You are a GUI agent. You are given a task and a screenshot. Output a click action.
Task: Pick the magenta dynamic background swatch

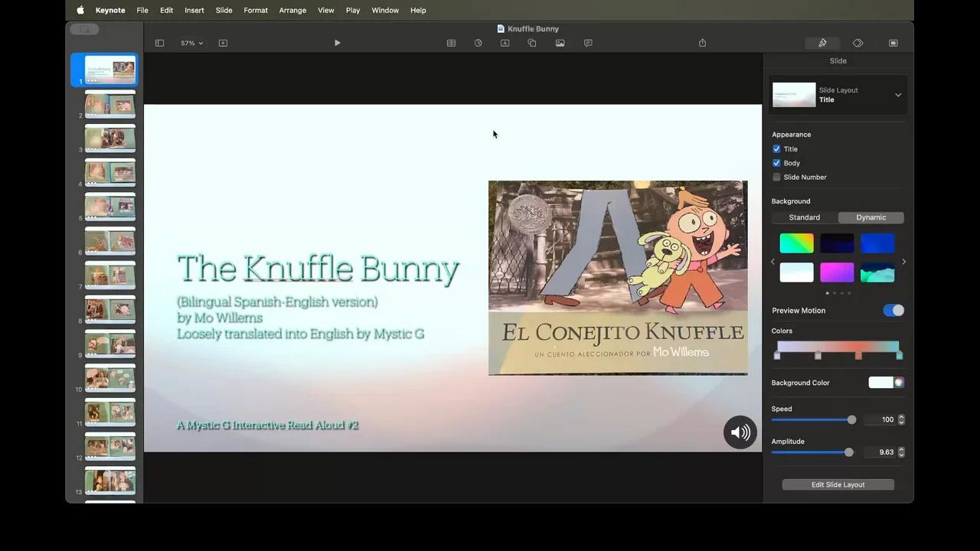pyautogui.click(x=837, y=272)
